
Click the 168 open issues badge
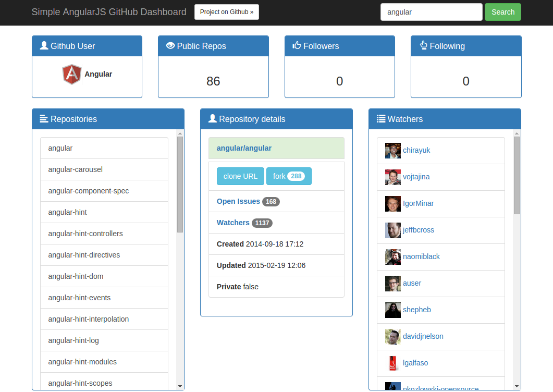pyautogui.click(x=271, y=201)
